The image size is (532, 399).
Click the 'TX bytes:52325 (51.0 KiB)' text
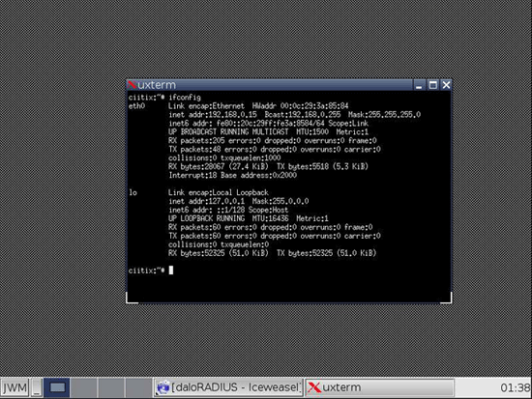tap(326, 253)
